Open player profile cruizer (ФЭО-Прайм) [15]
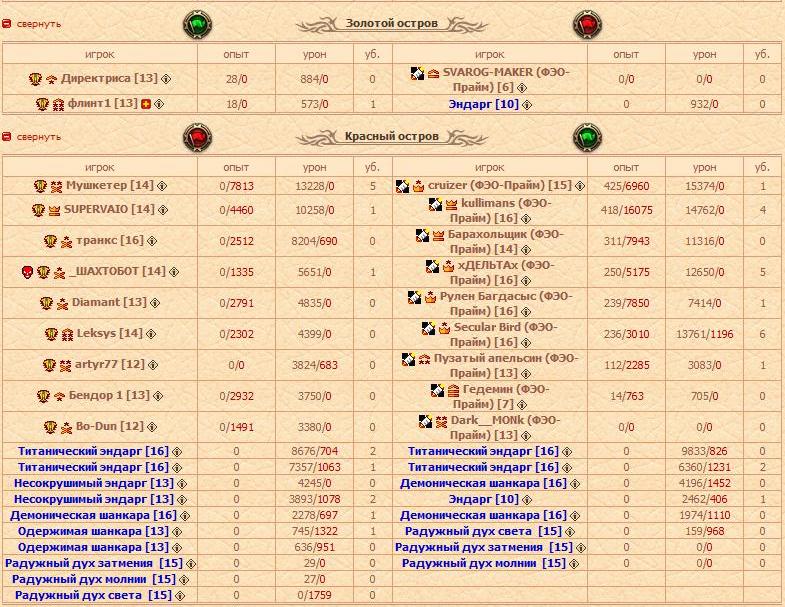Image resolution: width=785 pixels, height=607 pixels. 500,185
